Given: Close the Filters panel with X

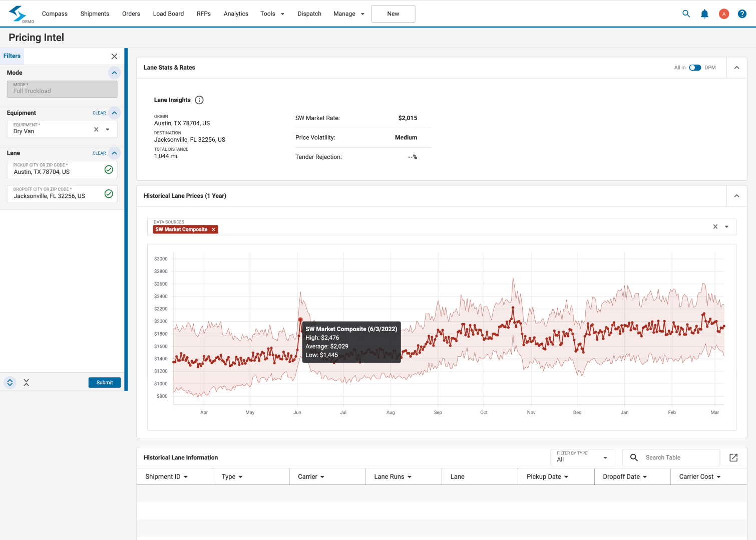Looking at the screenshot, I should pos(114,57).
